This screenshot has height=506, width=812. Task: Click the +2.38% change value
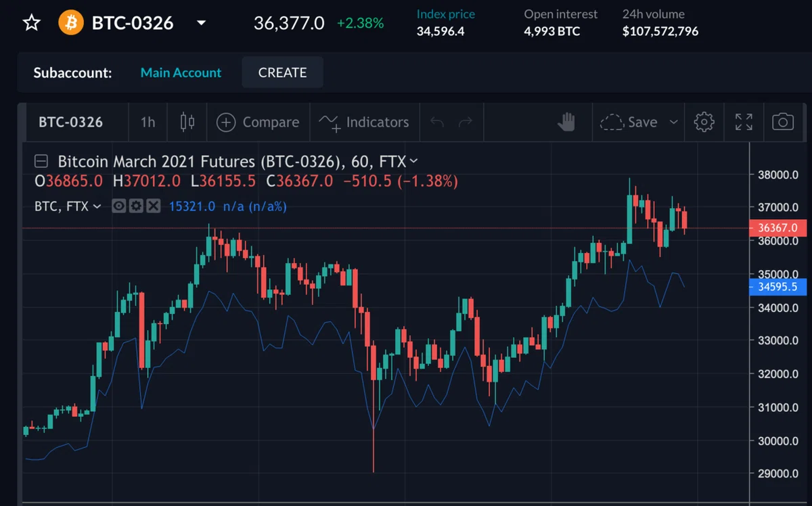tap(360, 23)
